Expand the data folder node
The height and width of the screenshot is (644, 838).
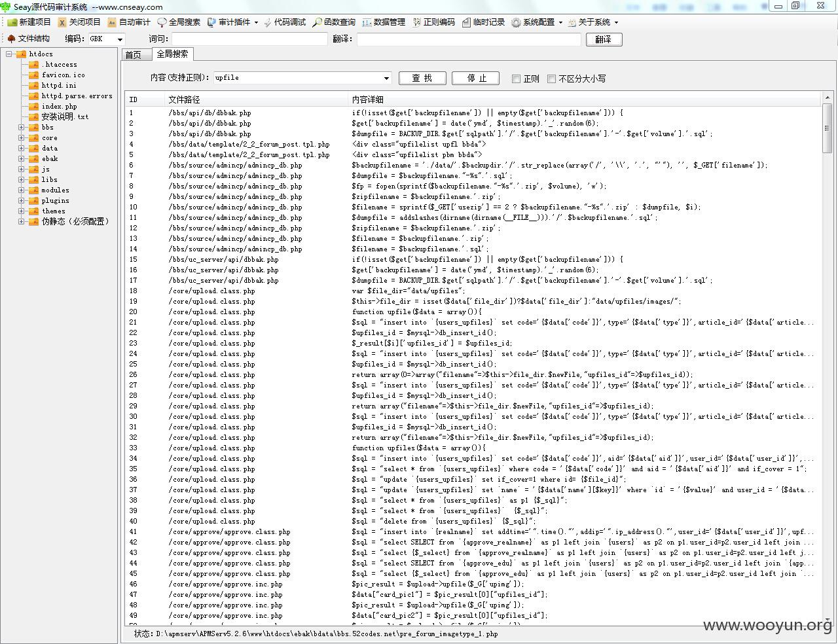click(21, 149)
